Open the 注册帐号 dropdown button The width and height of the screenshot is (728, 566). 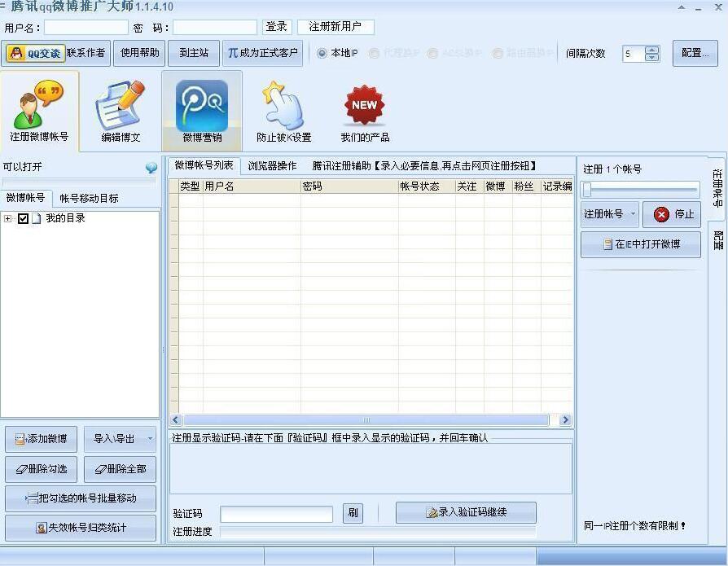coord(610,214)
